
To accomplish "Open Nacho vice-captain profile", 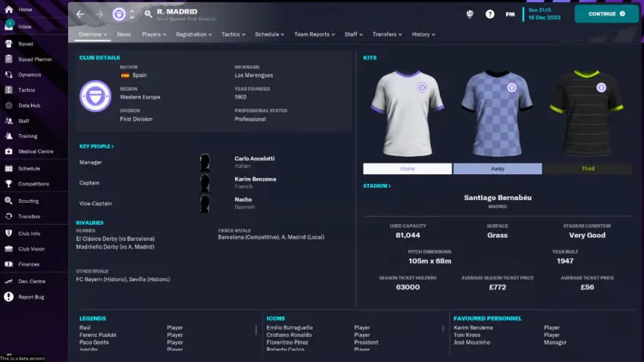I will coord(243,199).
